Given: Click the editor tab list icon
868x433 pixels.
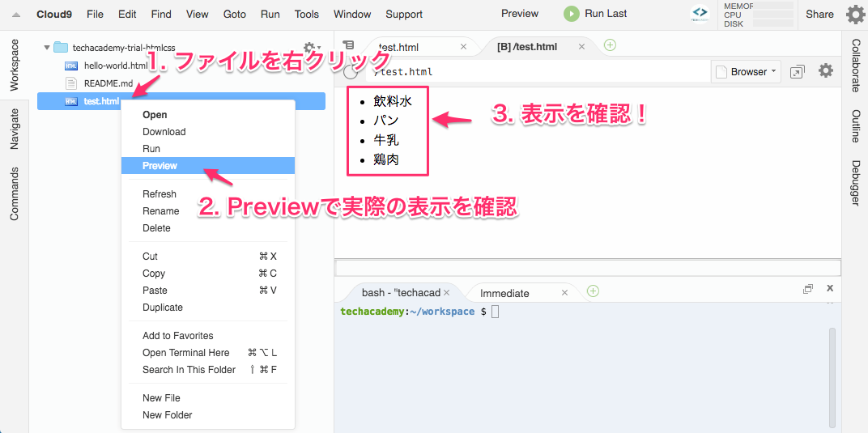Looking at the screenshot, I should [348, 46].
